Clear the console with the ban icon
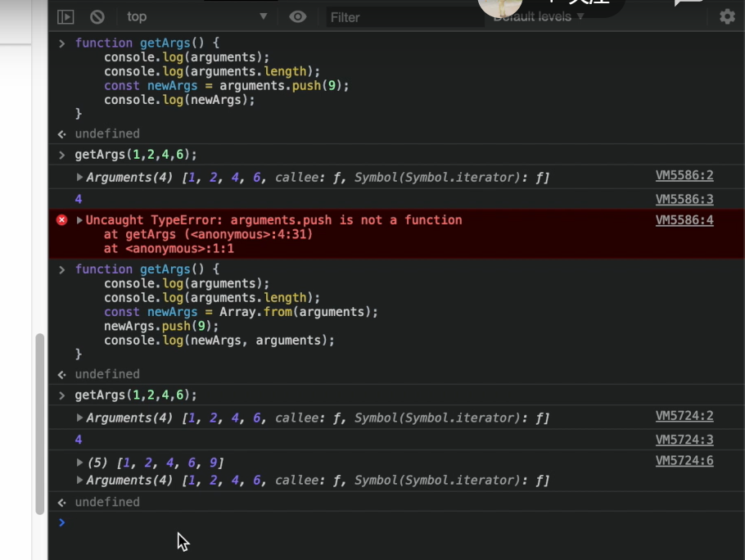Image resolution: width=745 pixels, height=560 pixels. [97, 17]
